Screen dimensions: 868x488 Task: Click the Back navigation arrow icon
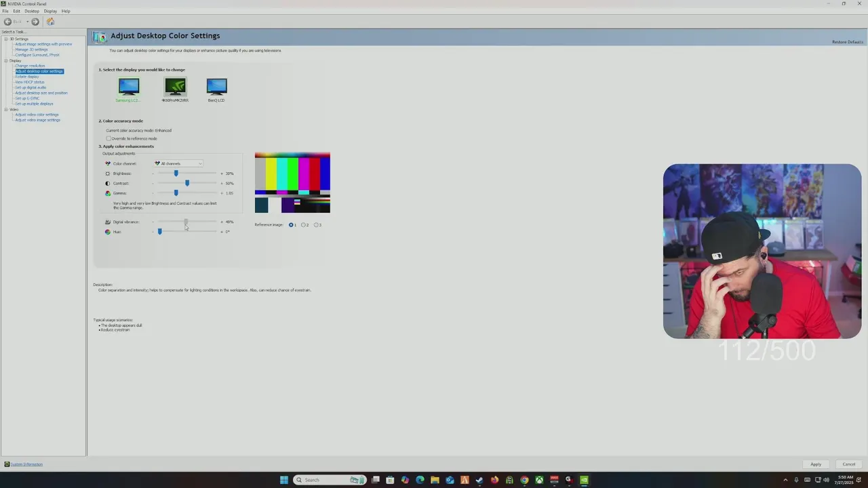(7, 22)
